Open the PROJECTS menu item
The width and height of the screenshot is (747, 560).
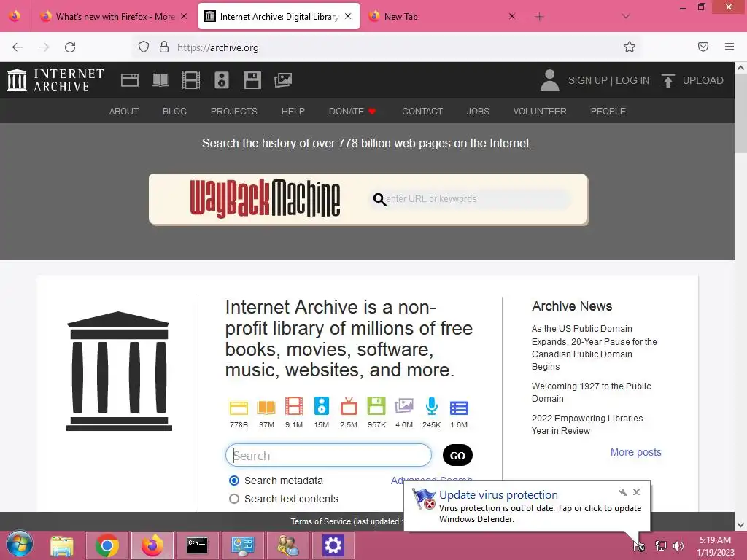click(234, 111)
